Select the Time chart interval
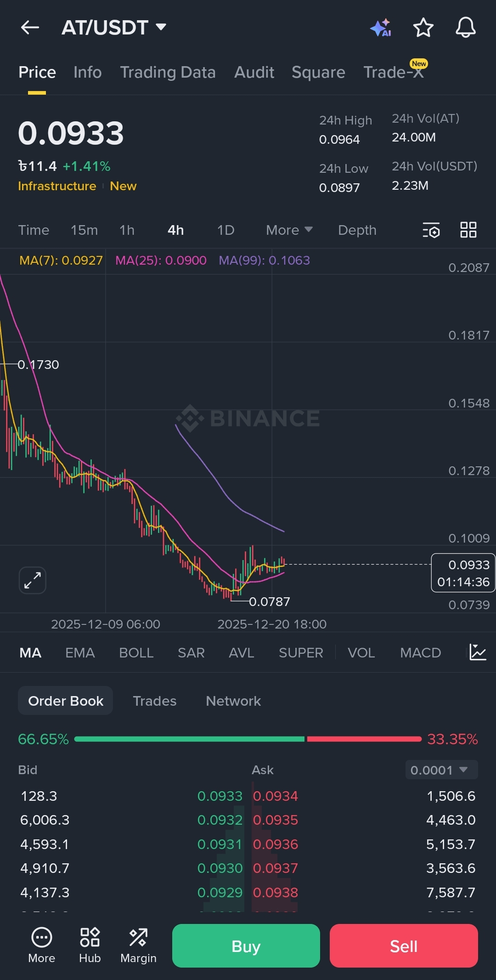496x980 pixels. [34, 230]
